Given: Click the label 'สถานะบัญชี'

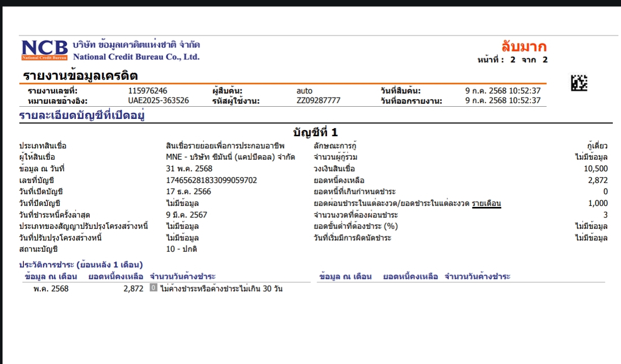Looking at the screenshot, I should pos(38,249).
